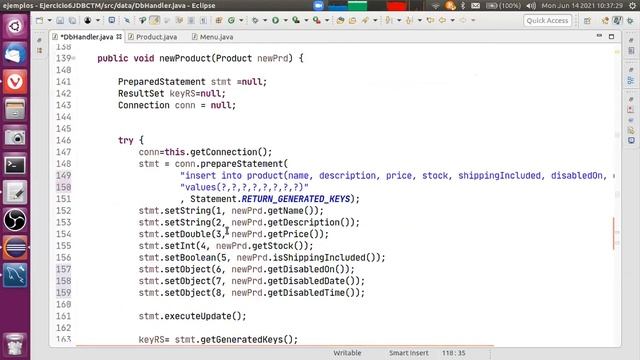
Task: Select the Eclipse dock icon
Action: [x=15, y=248]
